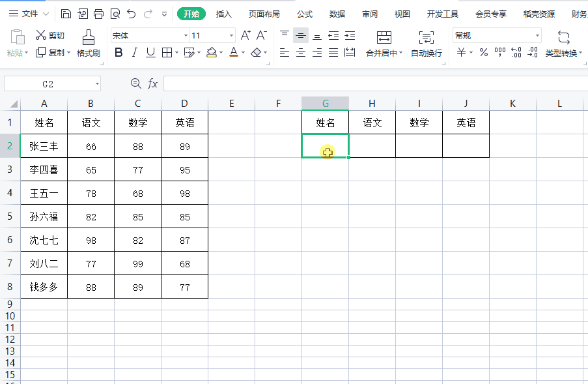Open the 公式 (Formulas) tab
588x384 pixels.
click(304, 14)
